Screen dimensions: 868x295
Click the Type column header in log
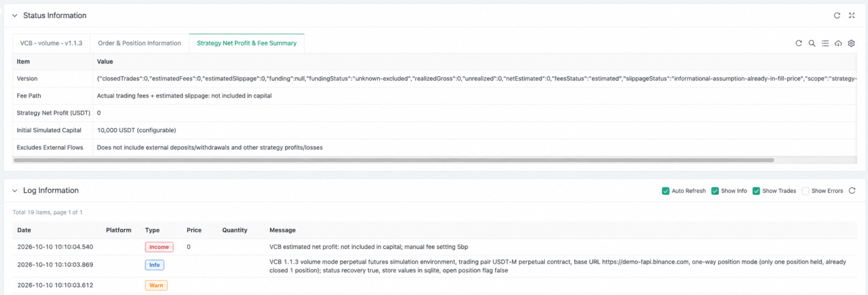point(152,230)
